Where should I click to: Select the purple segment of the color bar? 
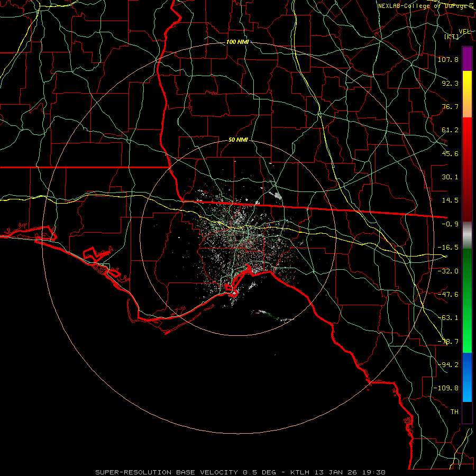coord(467,59)
